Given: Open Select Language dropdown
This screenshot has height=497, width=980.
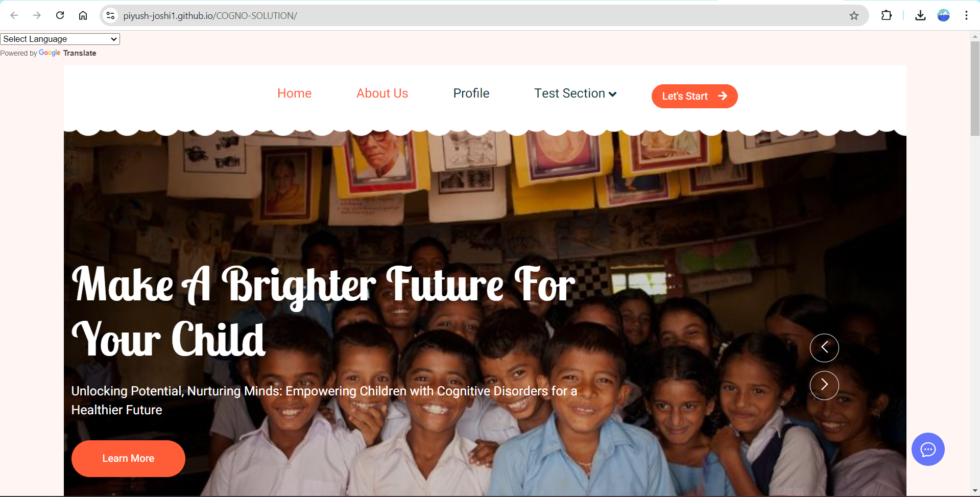Looking at the screenshot, I should click(x=60, y=39).
